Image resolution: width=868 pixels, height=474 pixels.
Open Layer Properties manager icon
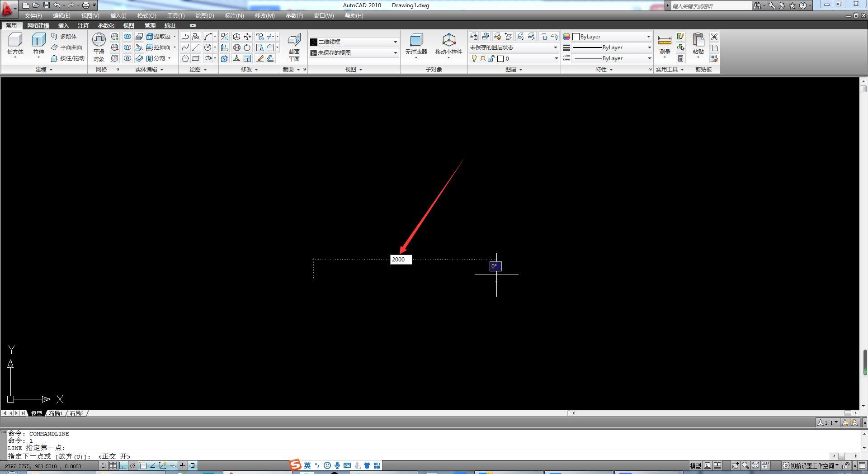point(474,37)
